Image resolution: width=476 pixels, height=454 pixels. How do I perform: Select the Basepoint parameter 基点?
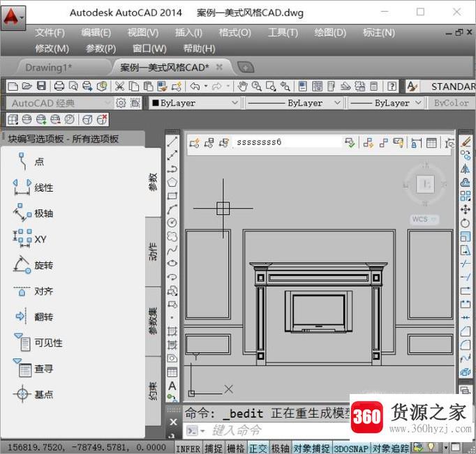(33, 394)
